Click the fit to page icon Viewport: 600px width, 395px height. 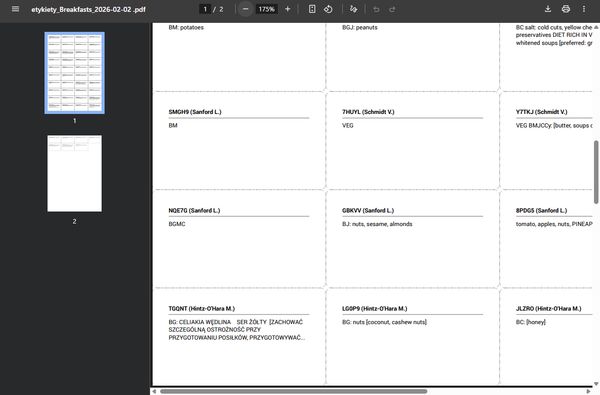click(312, 9)
